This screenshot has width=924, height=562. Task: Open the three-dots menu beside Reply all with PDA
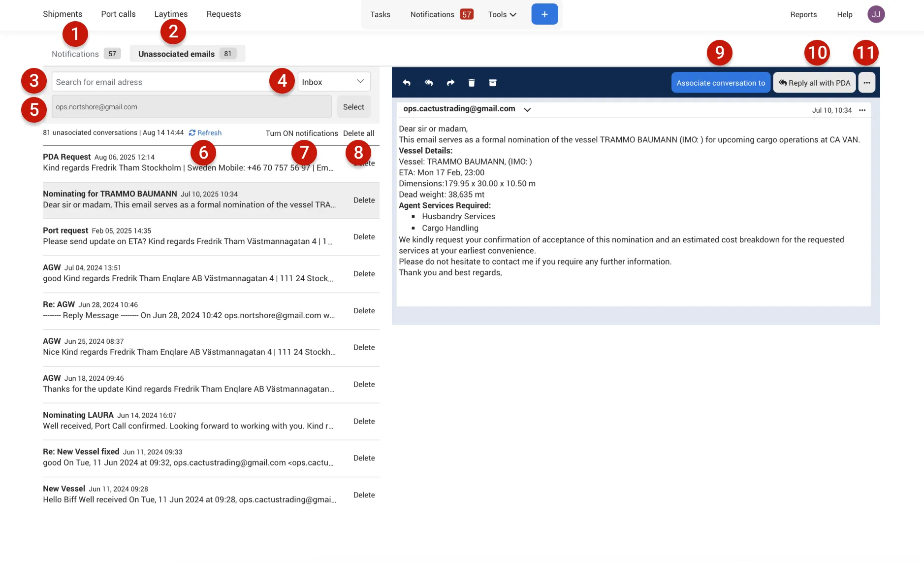click(867, 83)
